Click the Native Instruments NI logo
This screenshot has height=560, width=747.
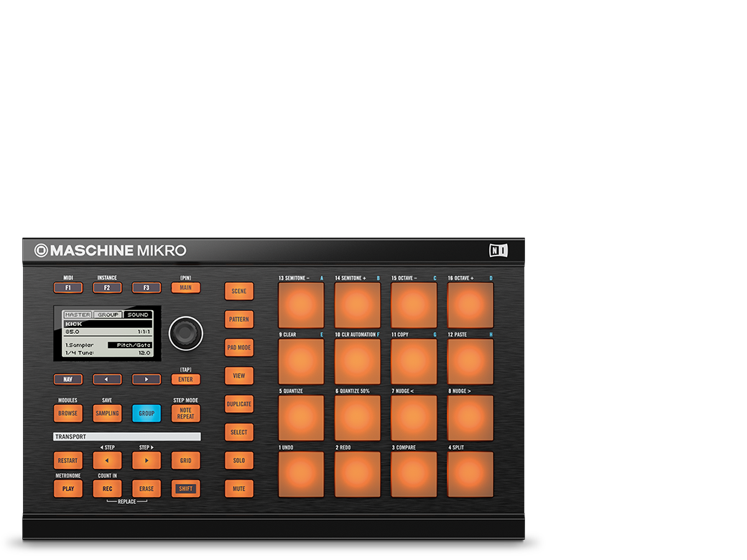(x=498, y=251)
